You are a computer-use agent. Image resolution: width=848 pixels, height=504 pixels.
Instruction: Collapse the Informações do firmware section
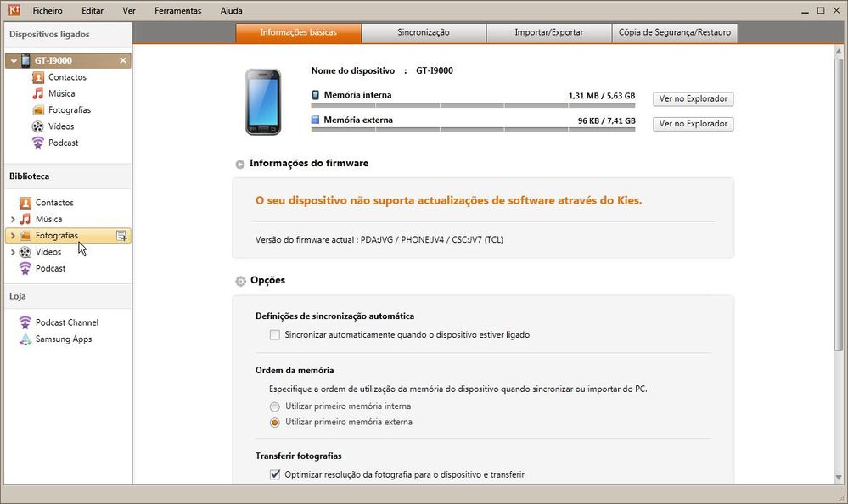point(239,164)
